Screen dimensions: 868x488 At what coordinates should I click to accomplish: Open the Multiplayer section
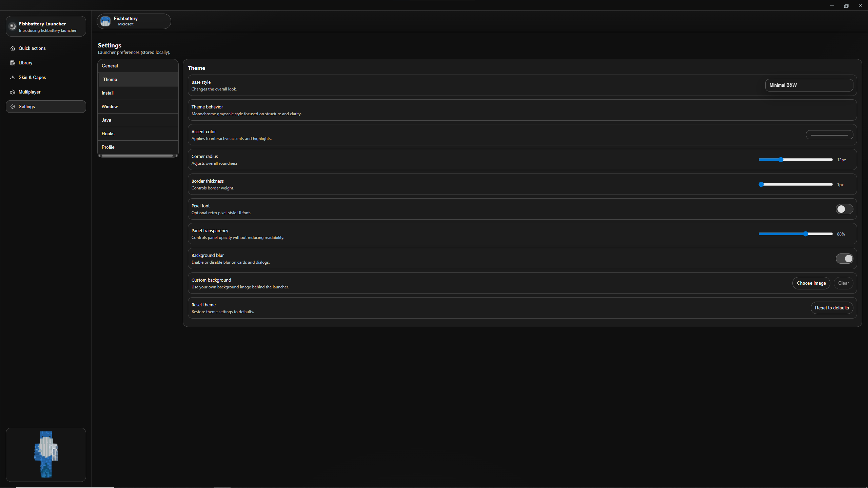point(29,92)
